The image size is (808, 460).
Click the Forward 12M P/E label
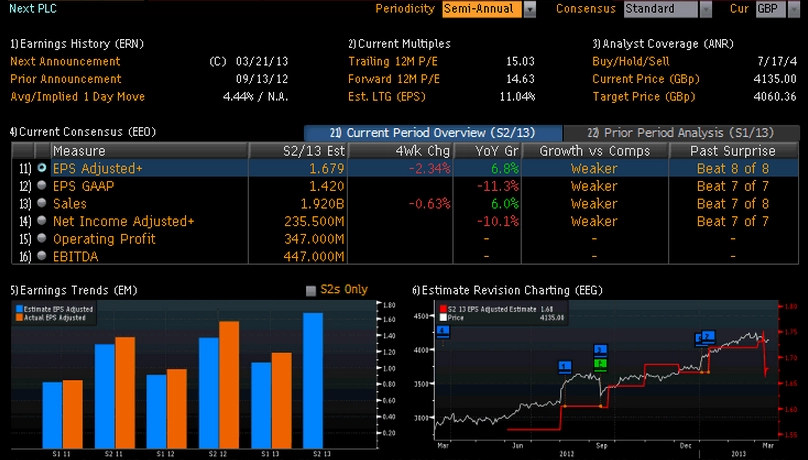(x=394, y=79)
